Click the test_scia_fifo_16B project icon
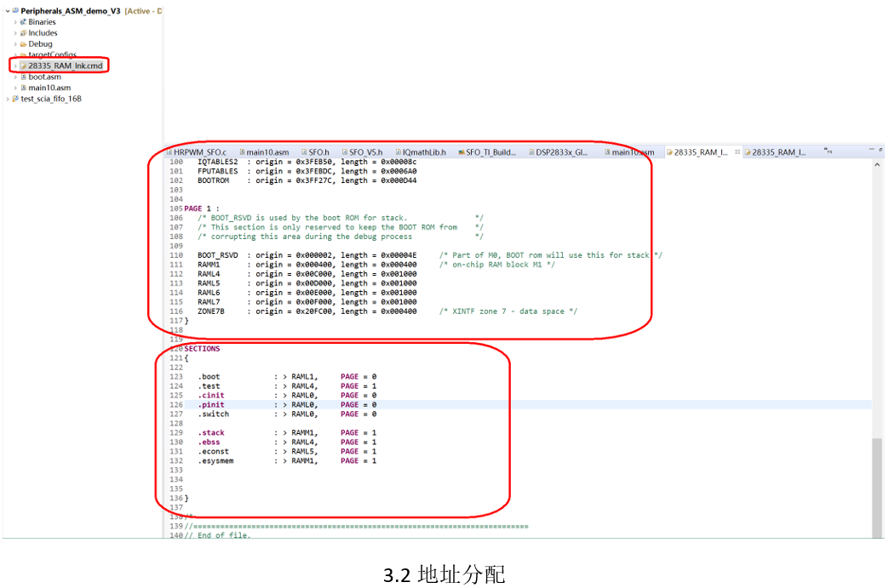Viewport: 895px width, 588px height. (x=15, y=99)
